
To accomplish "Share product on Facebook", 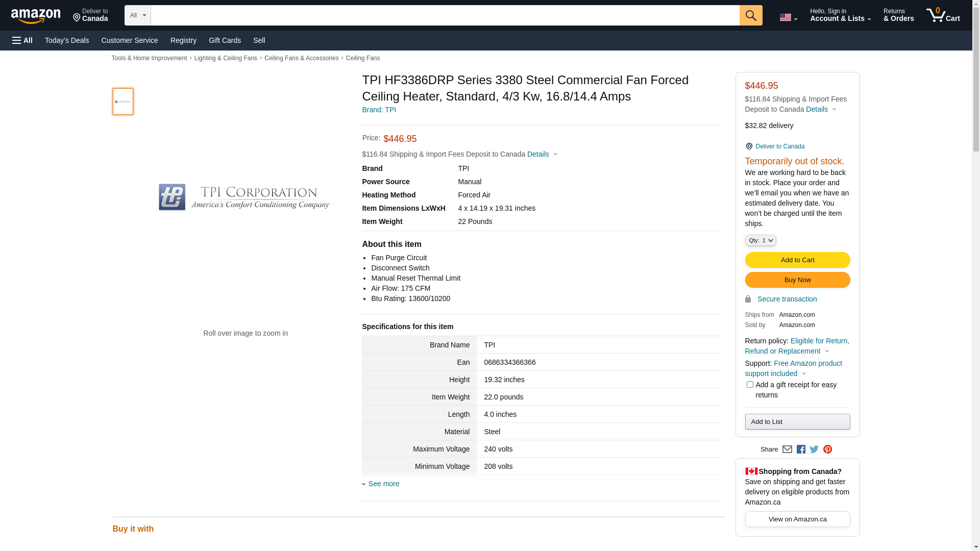I will click(x=801, y=449).
